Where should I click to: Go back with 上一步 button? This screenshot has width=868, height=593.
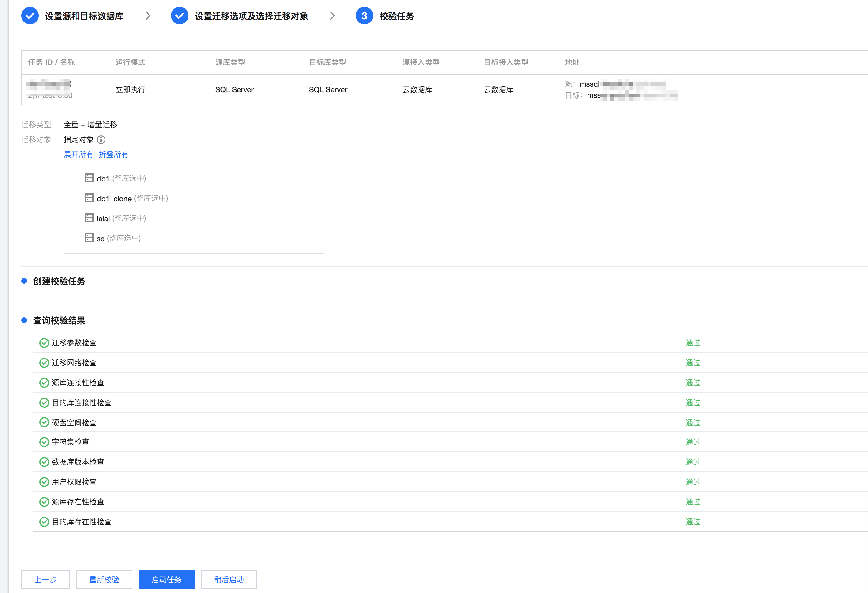click(x=45, y=580)
